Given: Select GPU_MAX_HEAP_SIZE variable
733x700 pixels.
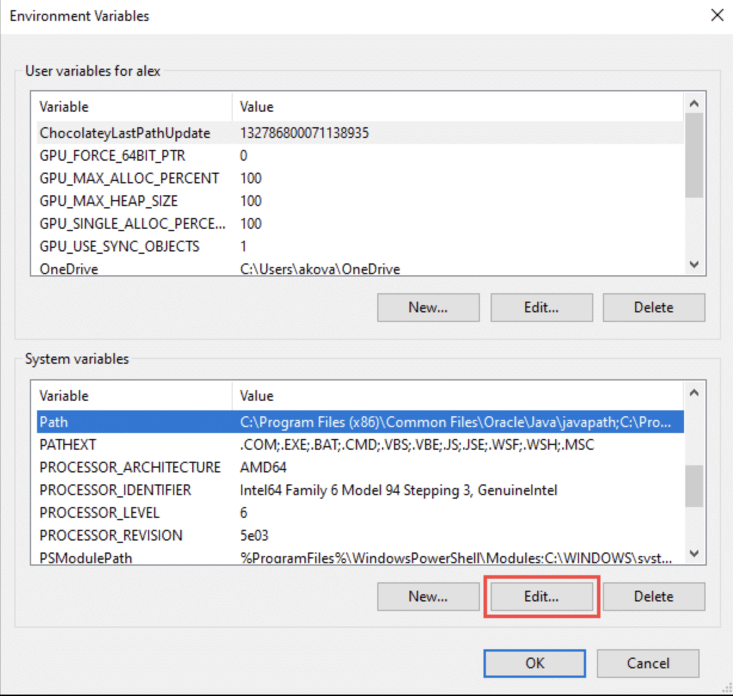Looking at the screenshot, I should pos(360,201).
